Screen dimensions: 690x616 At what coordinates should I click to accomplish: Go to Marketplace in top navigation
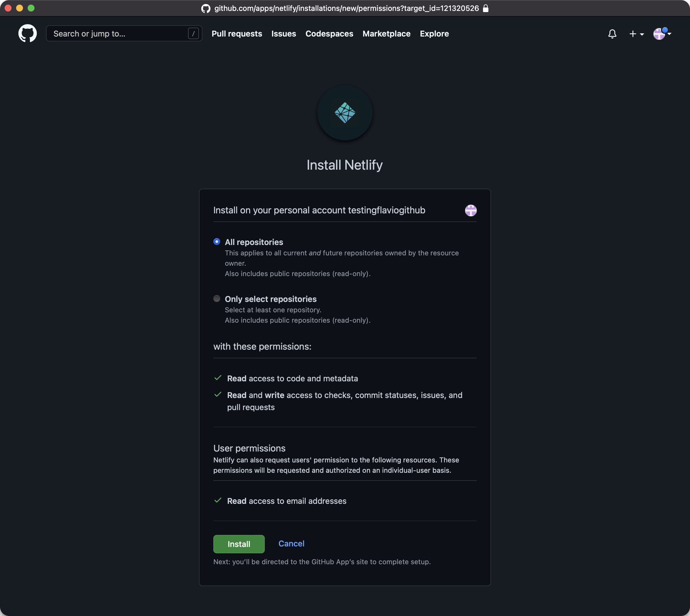click(386, 34)
